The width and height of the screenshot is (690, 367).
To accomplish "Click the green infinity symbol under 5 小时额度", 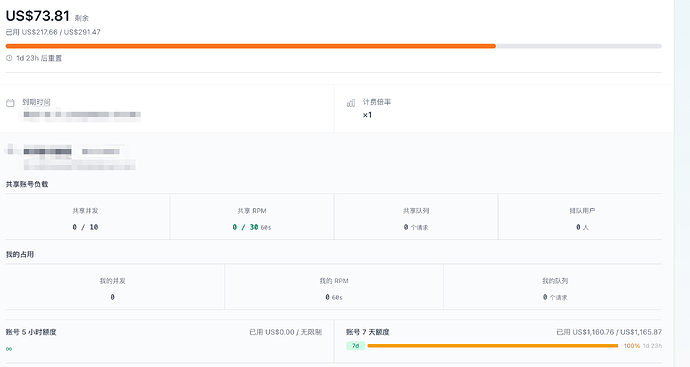I will click(x=9, y=349).
